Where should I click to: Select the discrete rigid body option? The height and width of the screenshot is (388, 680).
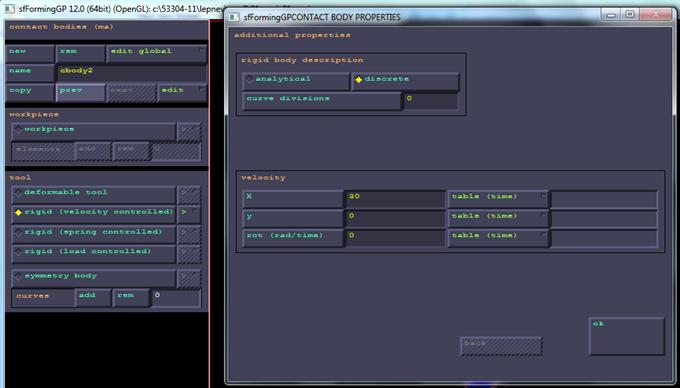(405, 81)
